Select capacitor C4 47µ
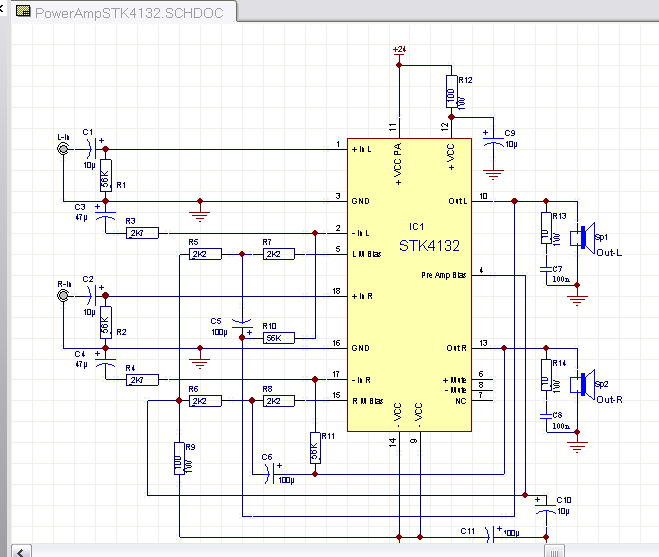 click(105, 362)
